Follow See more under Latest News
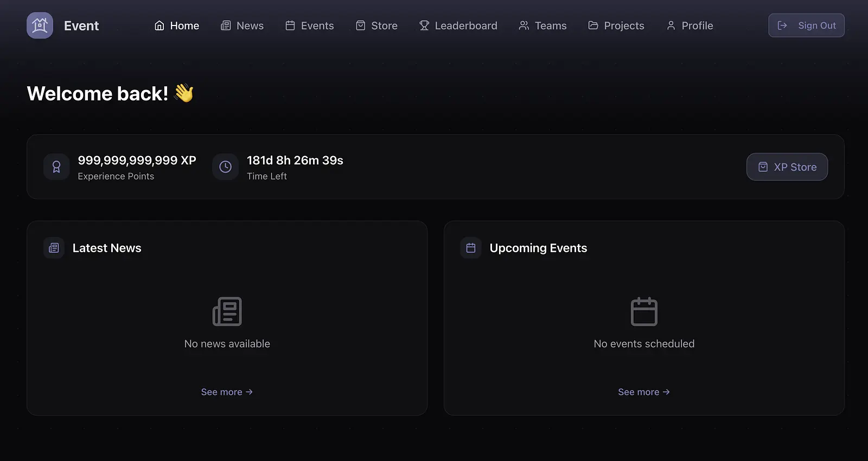 pyautogui.click(x=227, y=392)
